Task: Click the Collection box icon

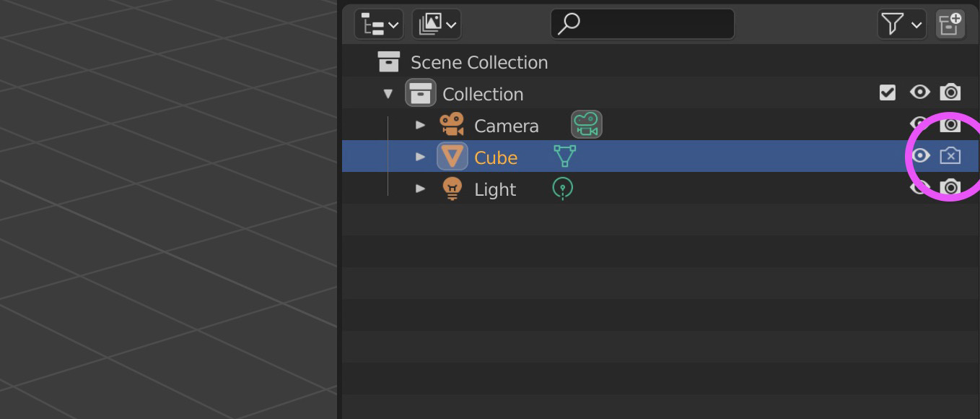Action: pos(421,93)
